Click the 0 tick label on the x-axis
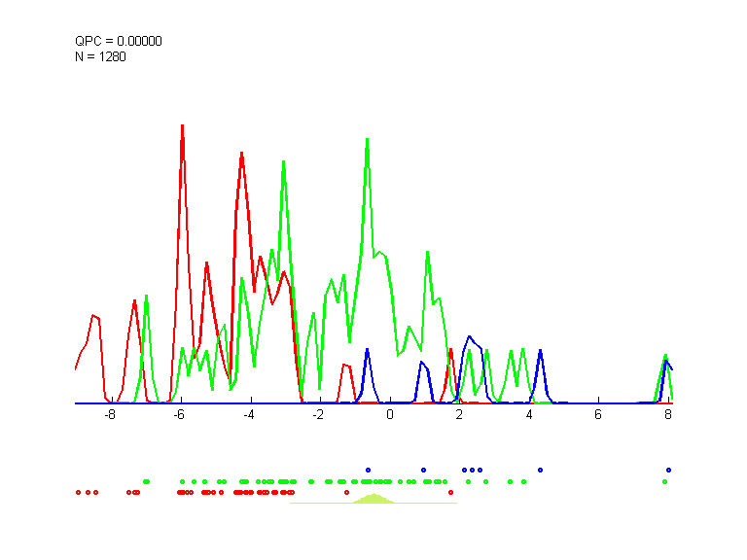Viewport: 747px width, 560px height. pyautogui.click(x=389, y=415)
